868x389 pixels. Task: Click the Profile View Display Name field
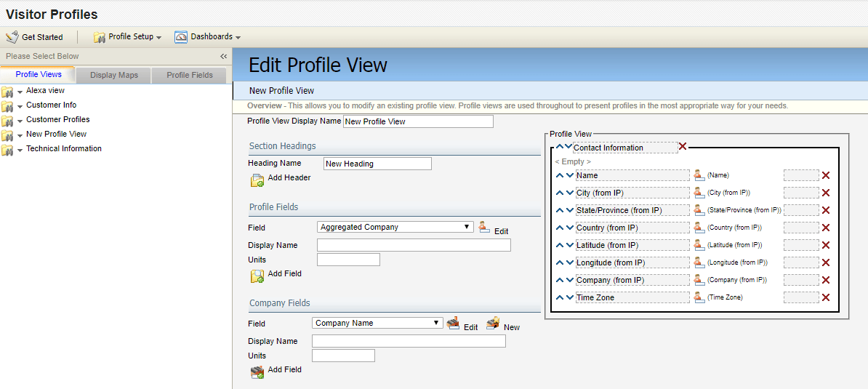(418, 121)
